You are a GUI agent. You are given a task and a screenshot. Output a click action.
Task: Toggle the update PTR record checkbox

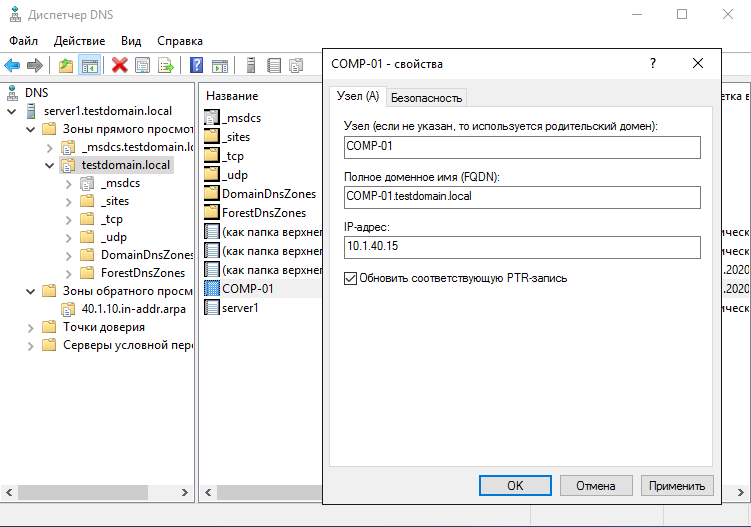point(350,277)
